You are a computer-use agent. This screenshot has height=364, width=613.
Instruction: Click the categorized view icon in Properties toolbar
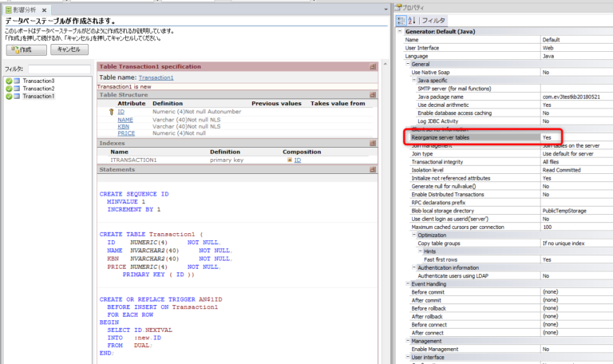point(401,20)
